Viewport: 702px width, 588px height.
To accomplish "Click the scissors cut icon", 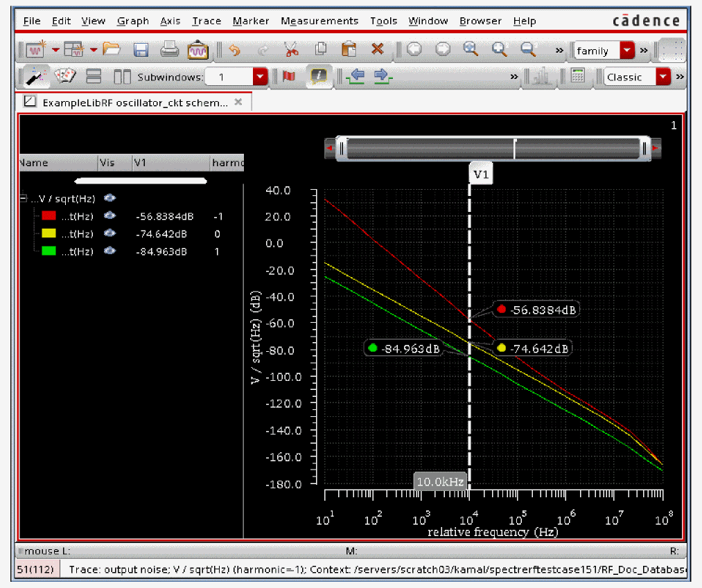I will coord(291,50).
